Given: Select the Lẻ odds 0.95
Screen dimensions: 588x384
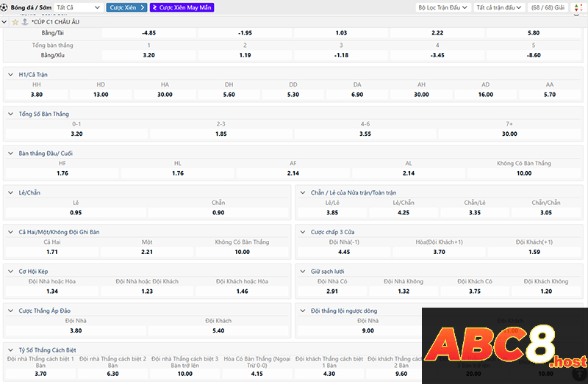Looking at the screenshot, I should click(76, 212).
